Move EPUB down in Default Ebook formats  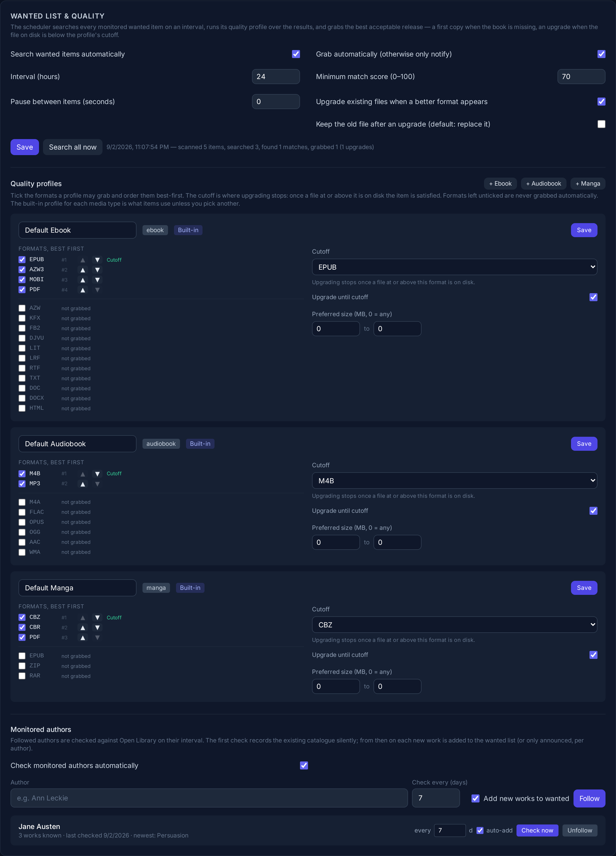coord(97,260)
